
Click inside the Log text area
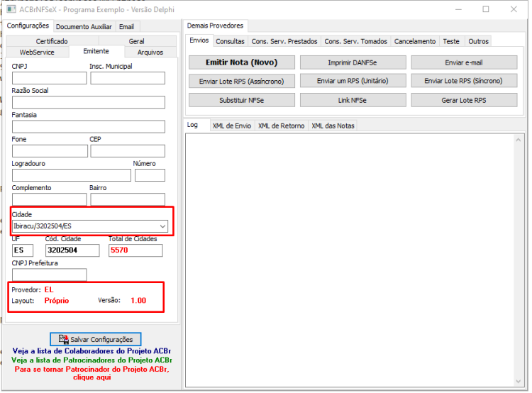click(350, 260)
